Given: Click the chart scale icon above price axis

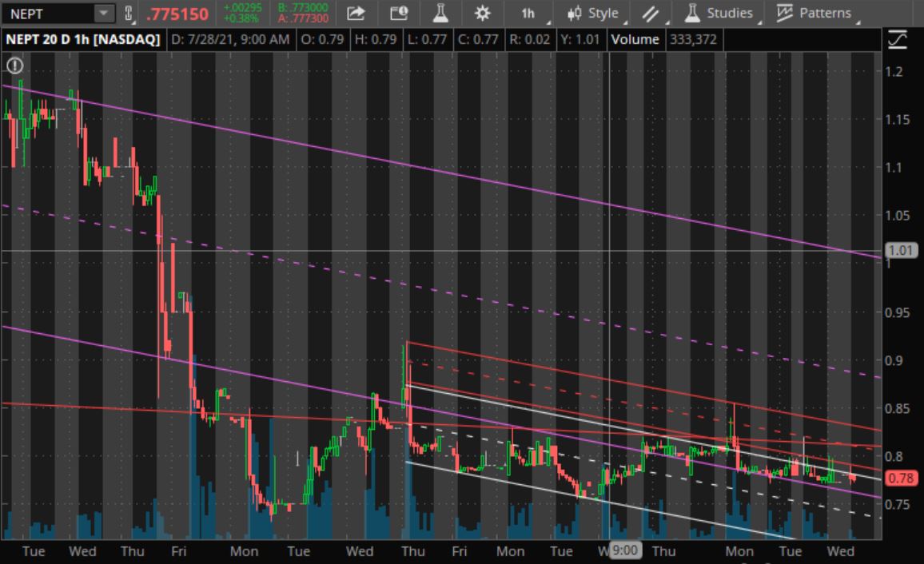Looking at the screenshot, I should click(898, 39).
